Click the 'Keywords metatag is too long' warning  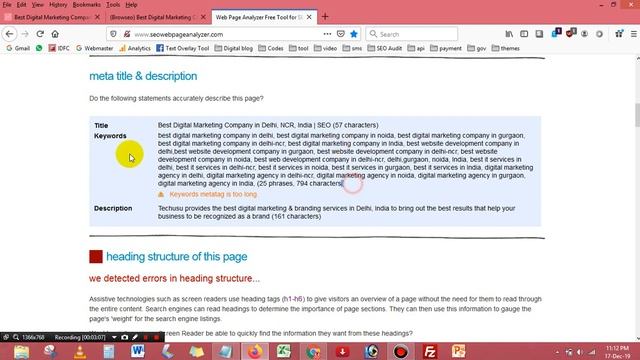click(x=213, y=194)
